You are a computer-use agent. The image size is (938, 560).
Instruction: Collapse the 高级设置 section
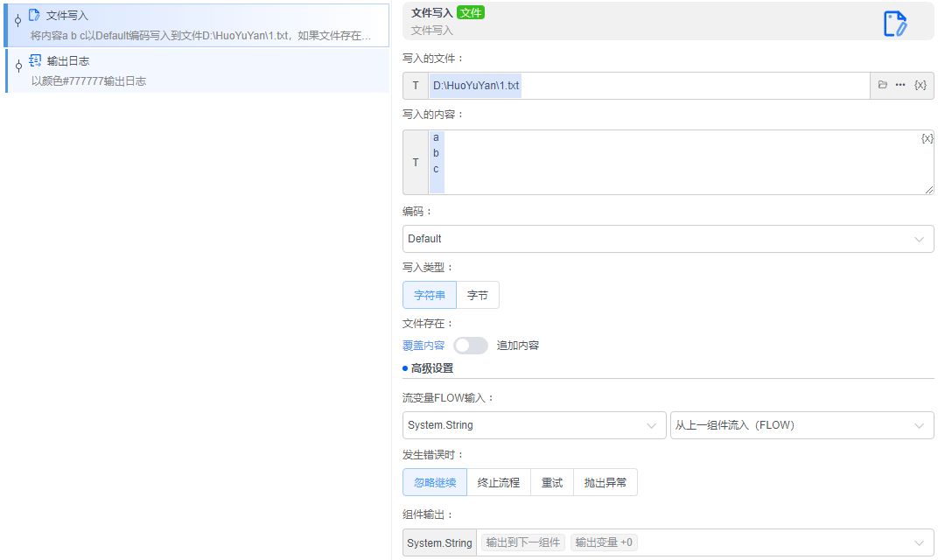tap(431, 368)
